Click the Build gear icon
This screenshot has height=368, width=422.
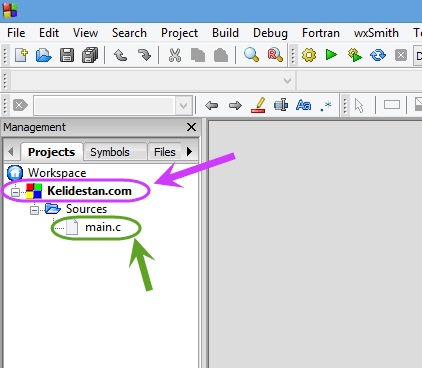(309, 55)
